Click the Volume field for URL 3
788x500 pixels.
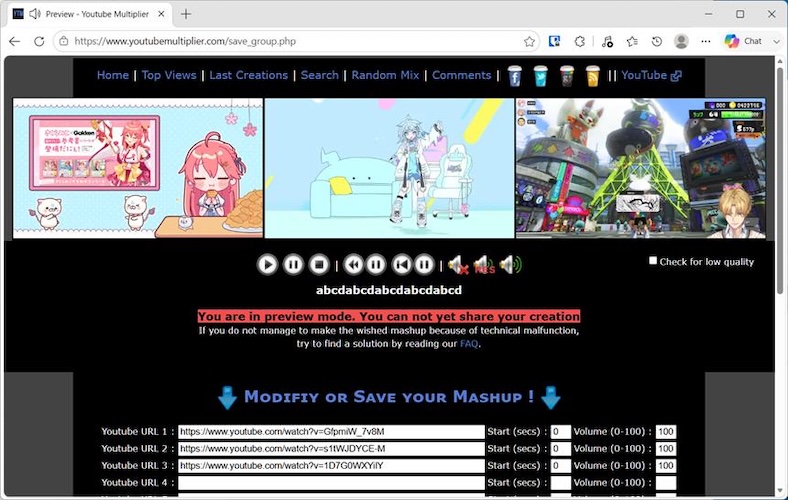pyautogui.click(x=666, y=466)
